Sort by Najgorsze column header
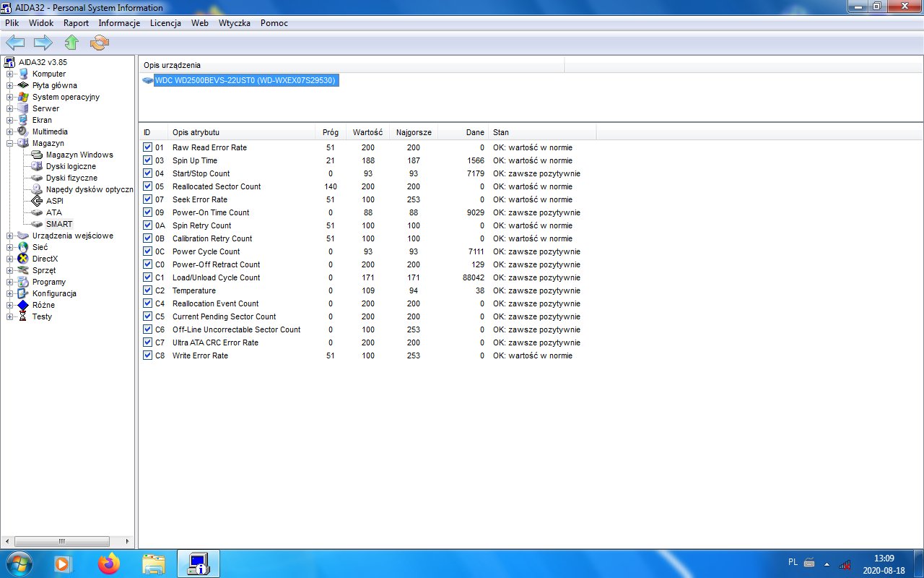924x578 pixels. pyautogui.click(x=414, y=132)
